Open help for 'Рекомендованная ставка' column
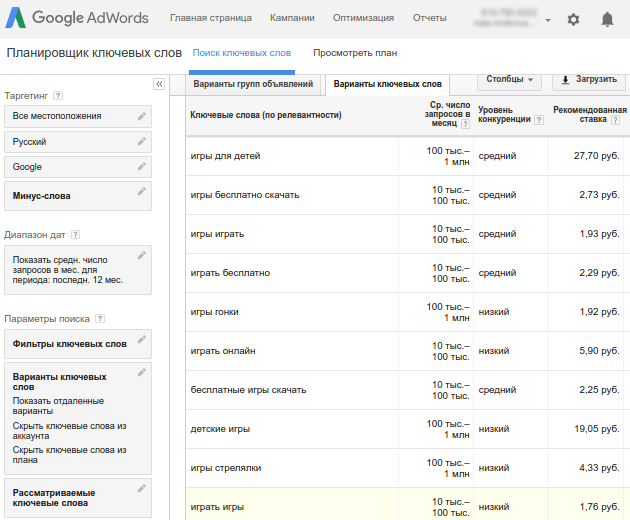This screenshot has width=630, height=520. [615, 120]
